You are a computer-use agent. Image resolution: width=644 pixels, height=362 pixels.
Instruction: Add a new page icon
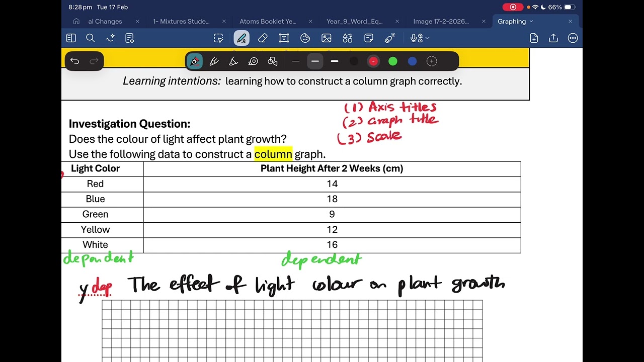point(534,38)
